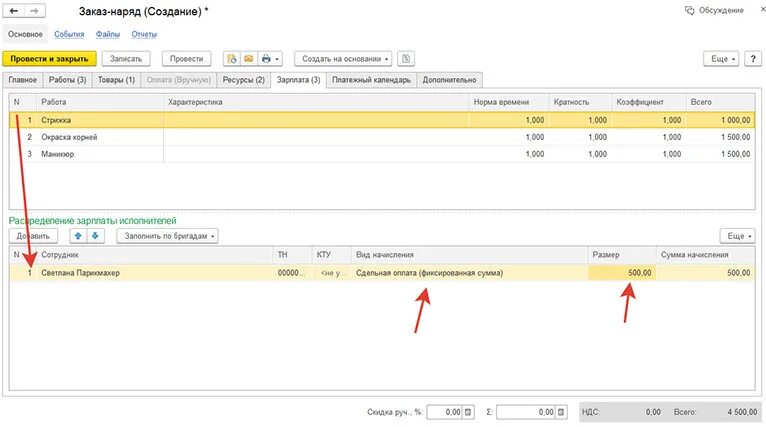Click the Вид начисления column header
Viewport: 766px width, 427px height.
[469, 255]
